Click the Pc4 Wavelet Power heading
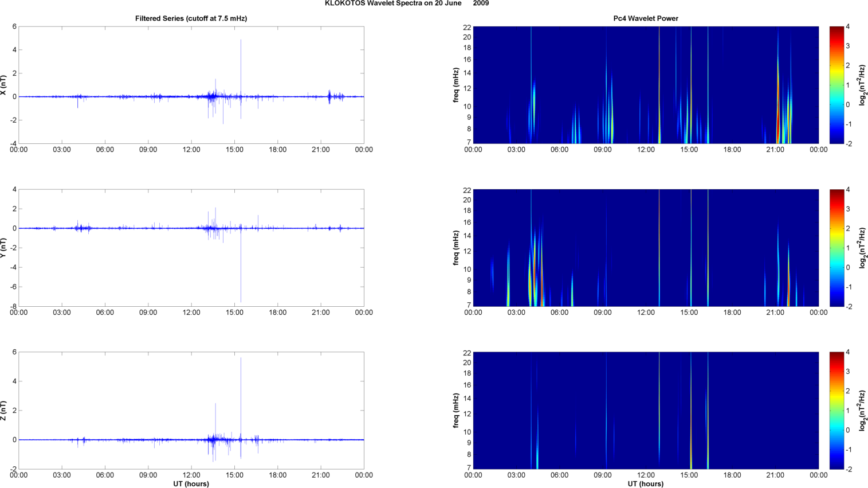 point(646,18)
